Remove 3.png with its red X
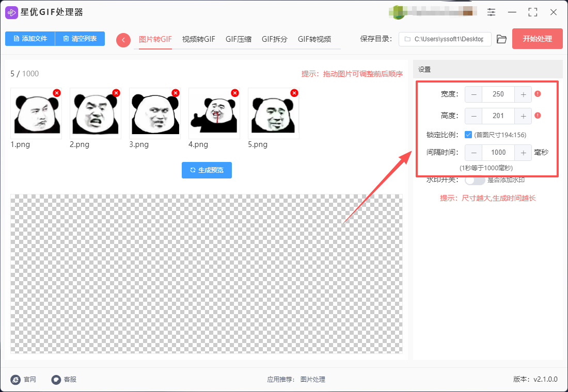The width and height of the screenshot is (568, 392). (176, 93)
